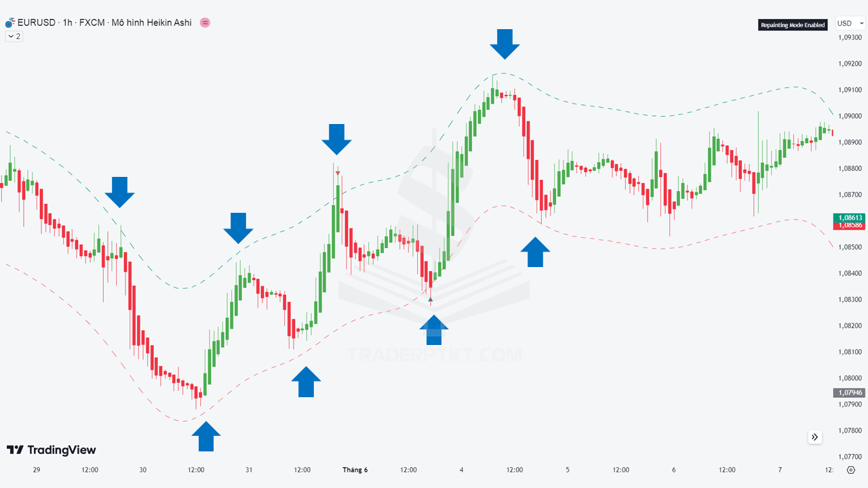Screen dimensions: 868x488
Task: Click the small green buy signal triangle
Action: 430,299
